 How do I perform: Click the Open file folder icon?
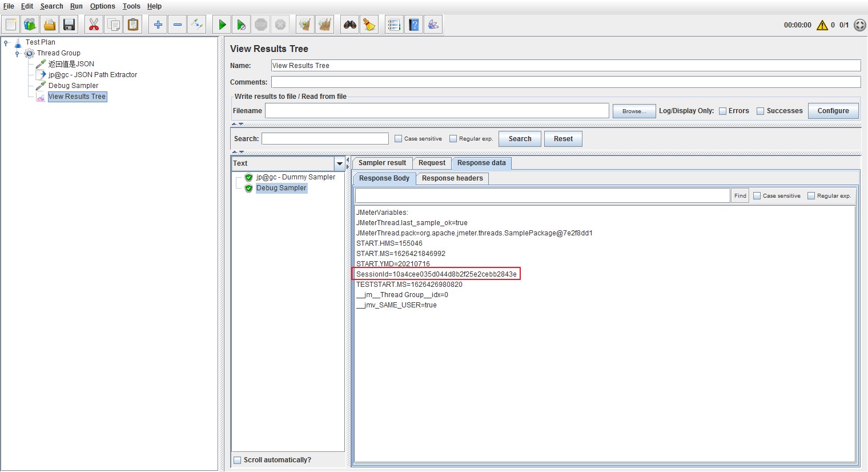(50, 25)
